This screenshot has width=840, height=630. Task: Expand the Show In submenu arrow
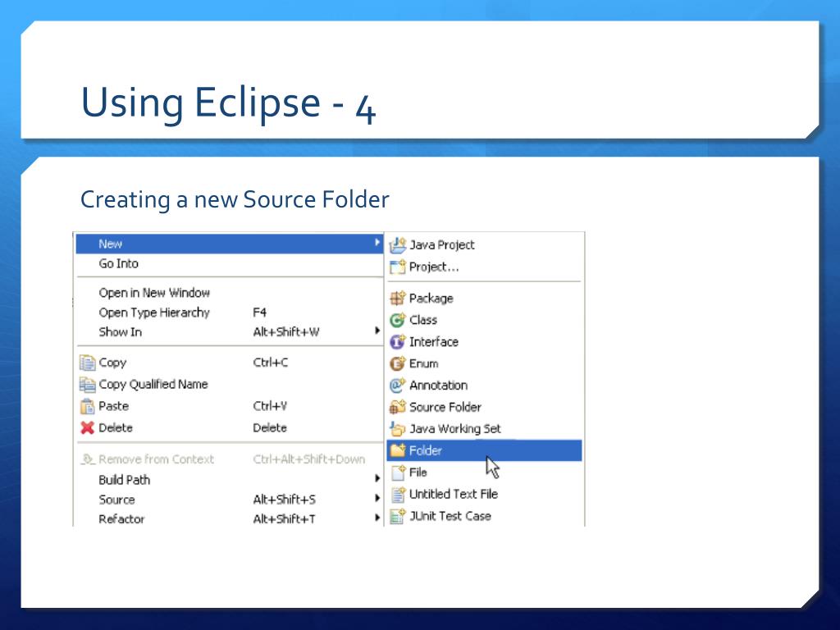(x=377, y=331)
